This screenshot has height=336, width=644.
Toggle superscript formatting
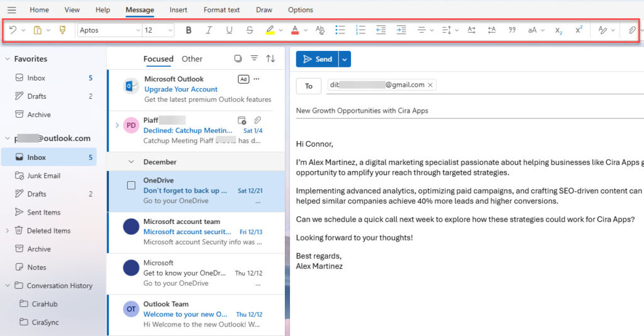[579, 30]
